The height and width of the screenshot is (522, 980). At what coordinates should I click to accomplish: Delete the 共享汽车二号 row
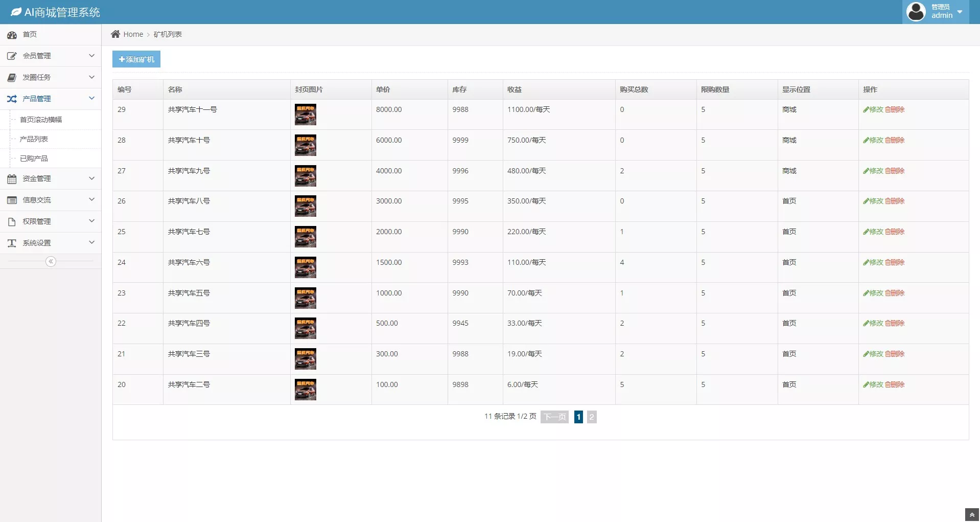[x=895, y=384]
